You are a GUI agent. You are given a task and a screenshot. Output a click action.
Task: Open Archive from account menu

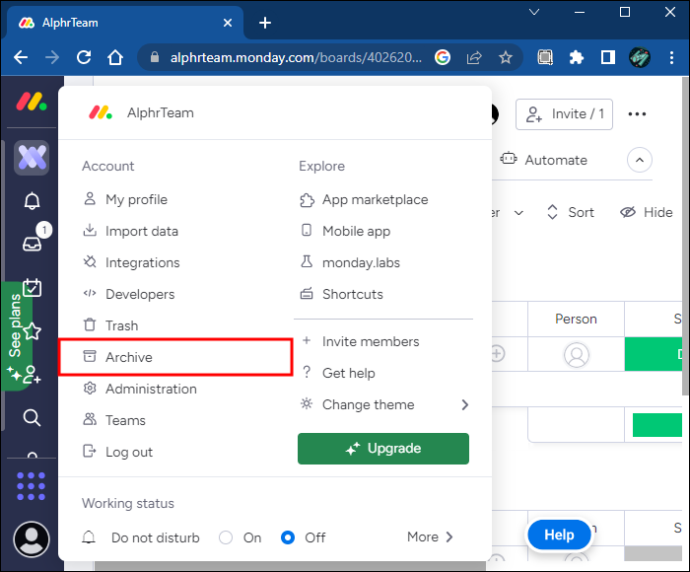[x=176, y=357]
